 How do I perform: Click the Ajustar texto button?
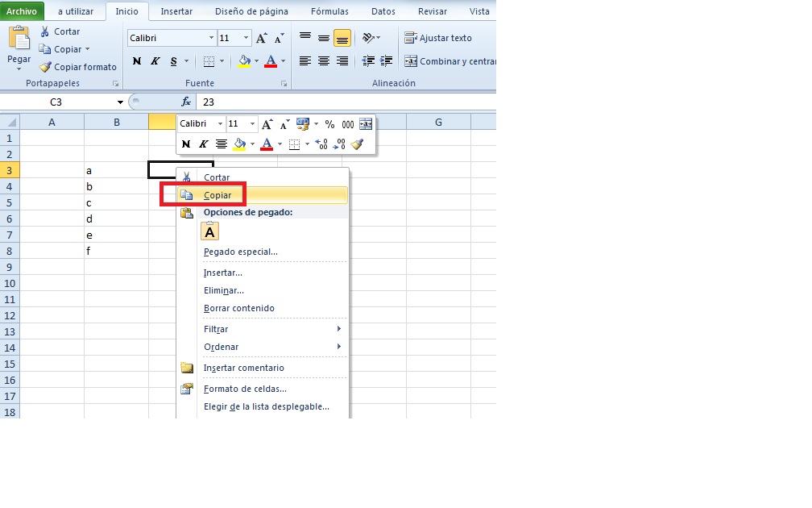[438, 38]
